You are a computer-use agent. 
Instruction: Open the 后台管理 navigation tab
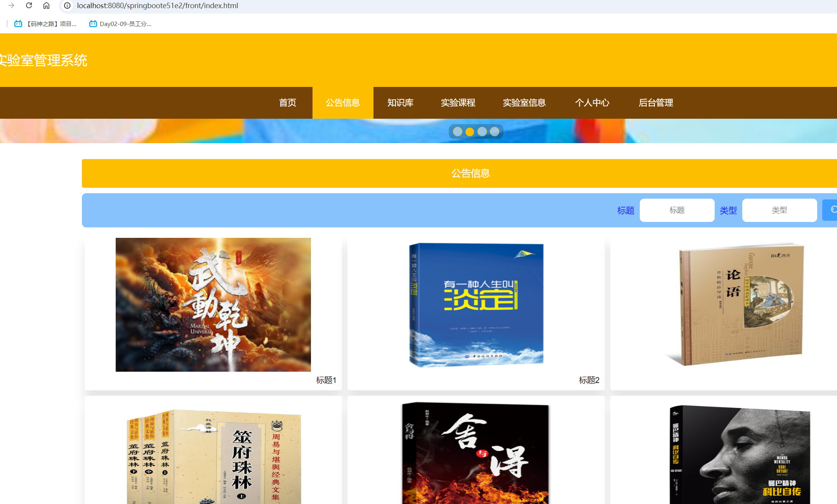[x=656, y=103]
